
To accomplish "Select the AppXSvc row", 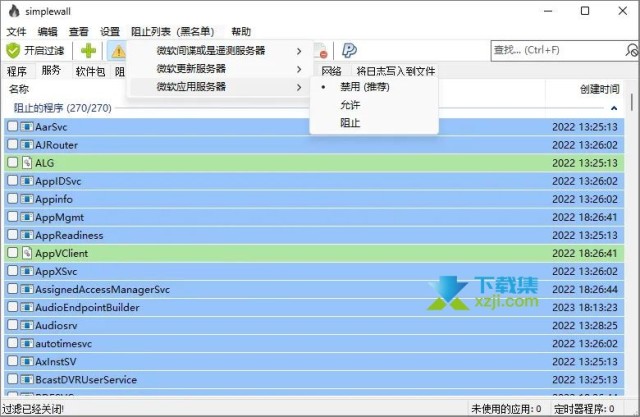I will click(x=314, y=271).
